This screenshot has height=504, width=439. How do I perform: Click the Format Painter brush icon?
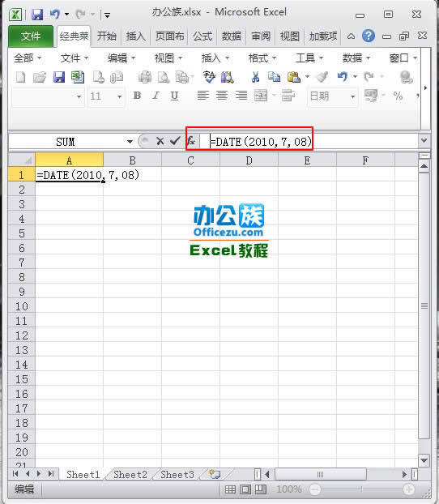(322, 77)
